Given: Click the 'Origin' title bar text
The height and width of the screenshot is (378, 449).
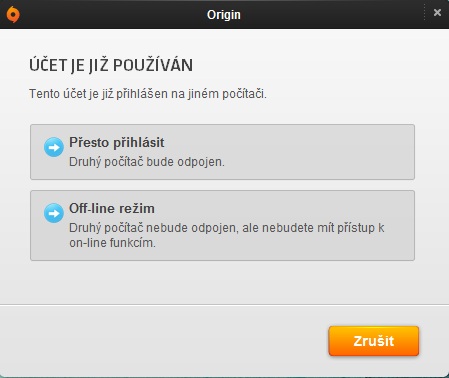Looking at the screenshot, I should [224, 15].
